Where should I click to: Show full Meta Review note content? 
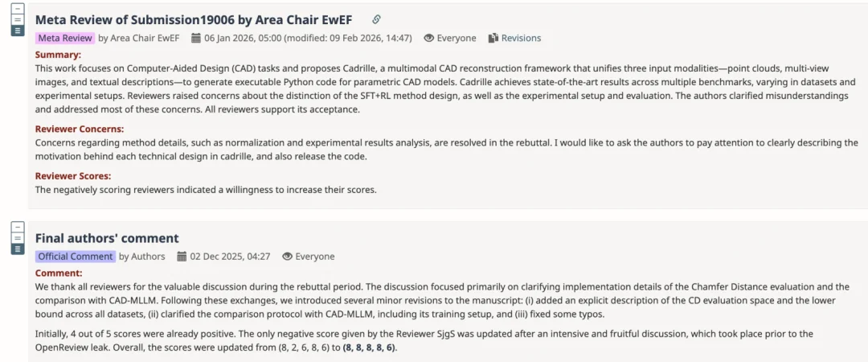(17, 31)
